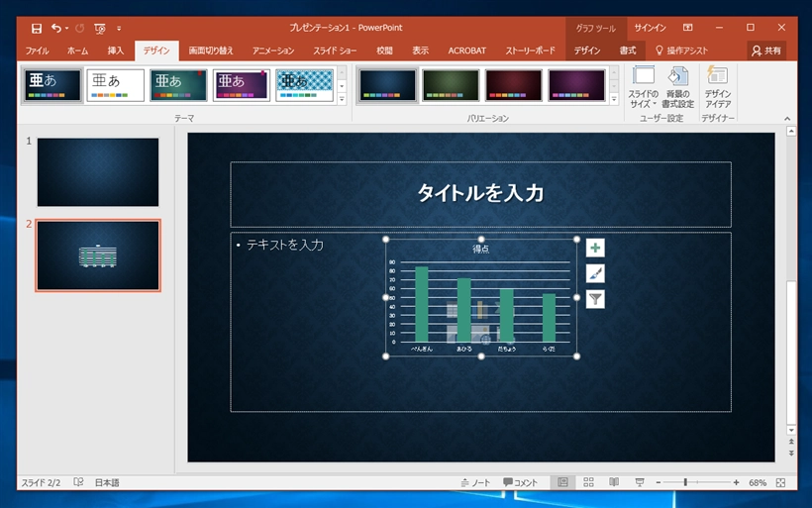Start slideshow from status bar icon
The height and width of the screenshot is (508, 812).
(x=640, y=482)
